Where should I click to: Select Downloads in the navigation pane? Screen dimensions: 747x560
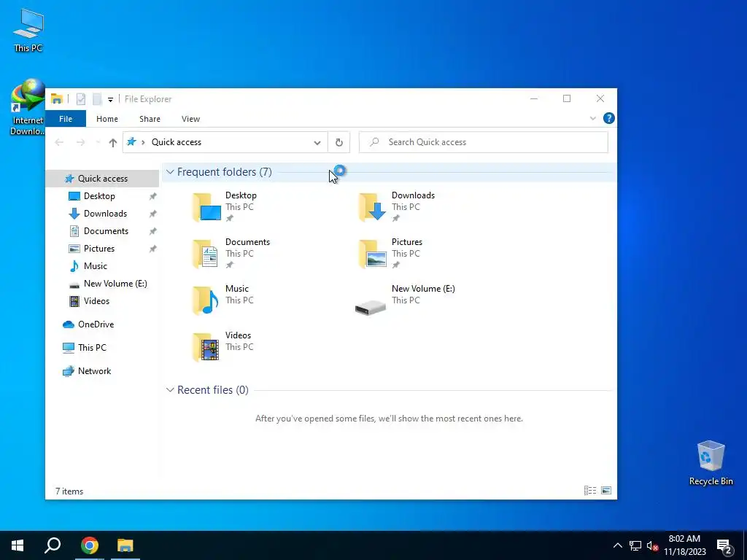[x=105, y=214]
